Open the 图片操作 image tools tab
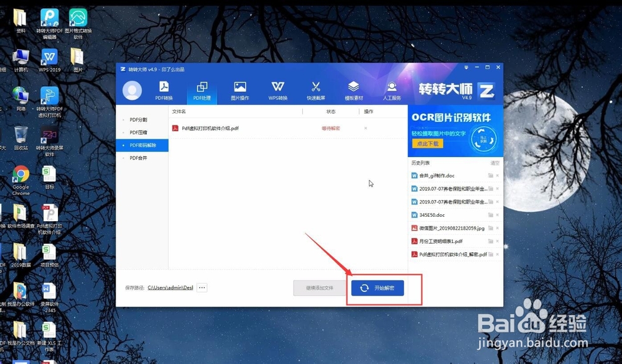Viewport: 622px width, 364px height. 240,90
